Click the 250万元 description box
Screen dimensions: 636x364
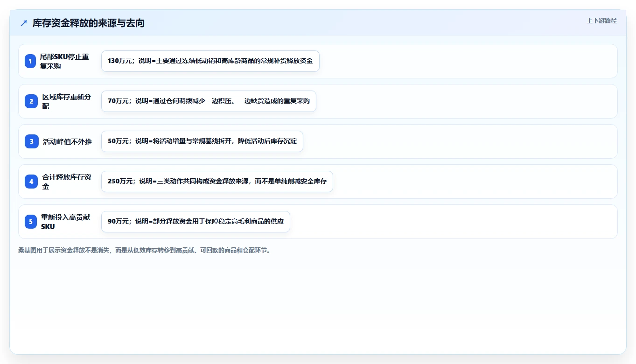[x=217, y=182]
